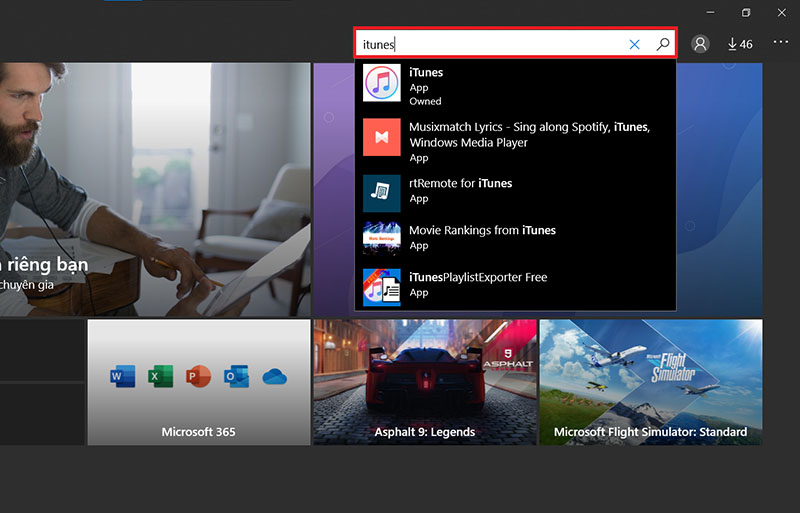Restore down the Store window

click(x=746, y=12)
